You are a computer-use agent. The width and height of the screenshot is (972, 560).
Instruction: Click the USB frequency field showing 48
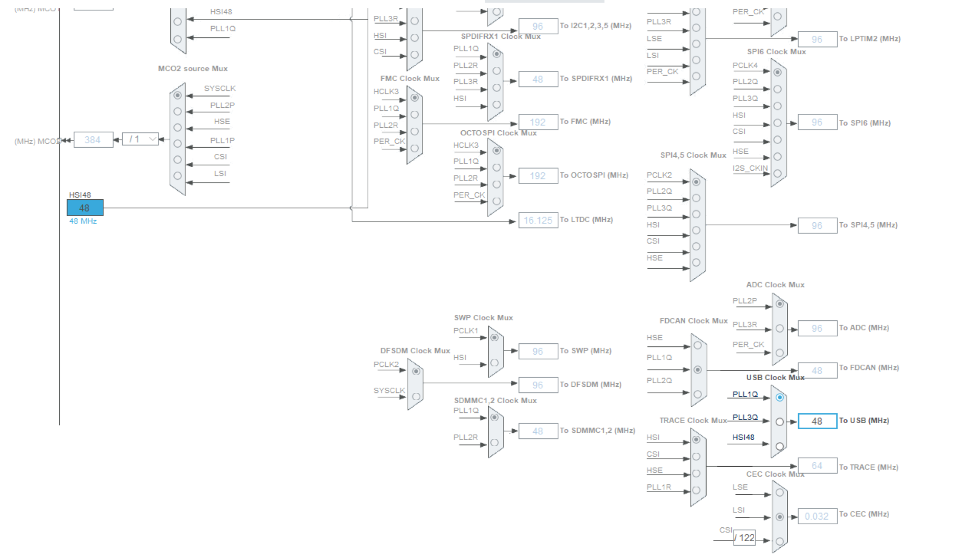pos(817,421)
